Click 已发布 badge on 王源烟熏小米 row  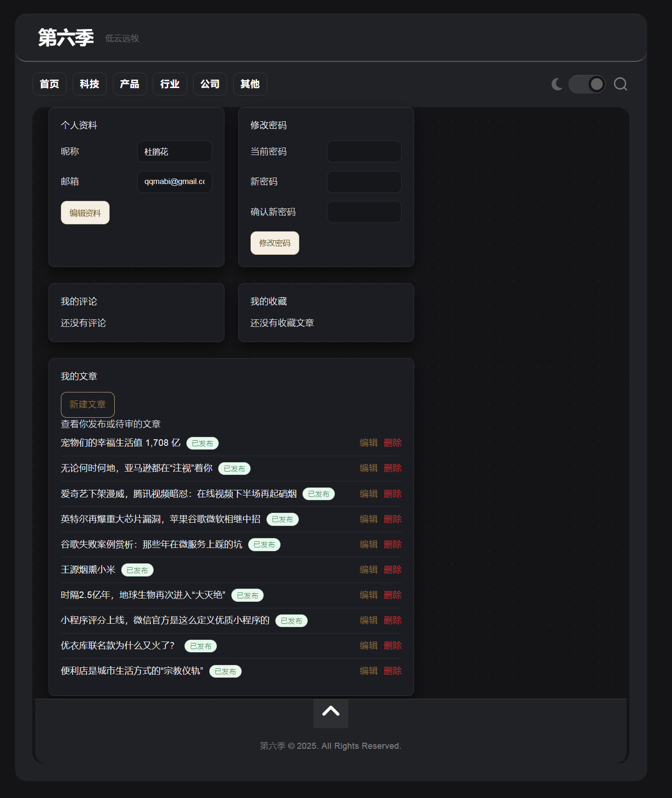click(137, 570)
